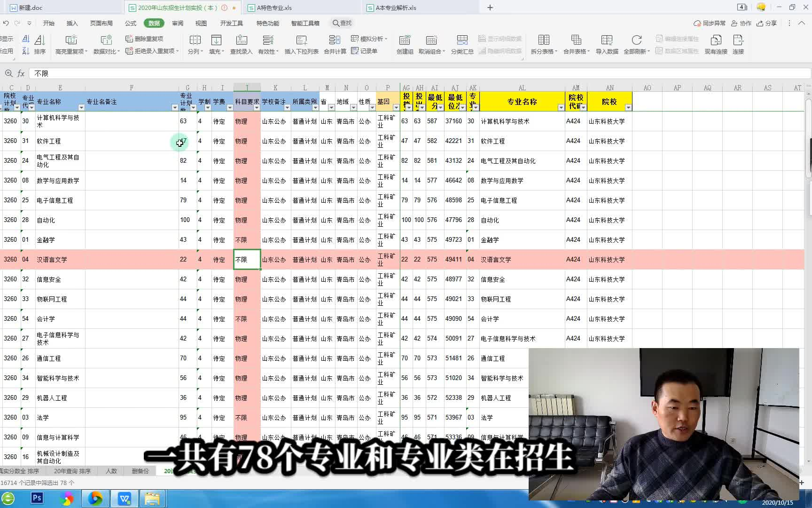Click the ascending sort A-Z icon

26,39
